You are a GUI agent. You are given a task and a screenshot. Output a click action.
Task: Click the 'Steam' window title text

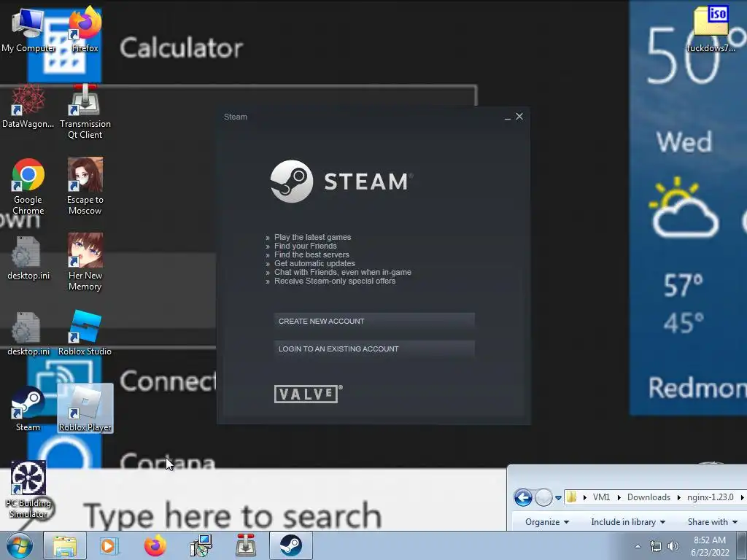[236, 117]
